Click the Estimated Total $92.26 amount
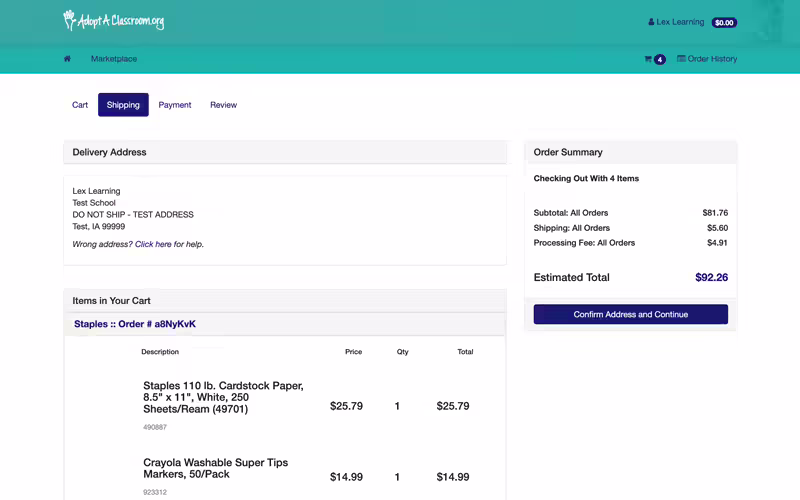This screenshot has width=800, height=500. click(x=711, y=277)
